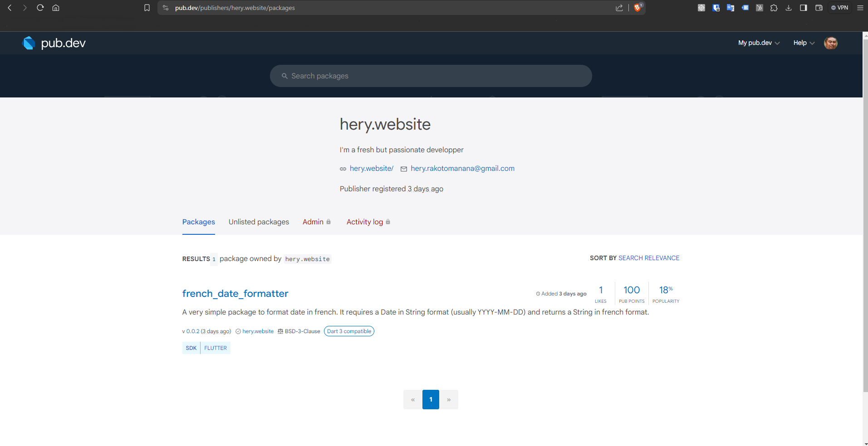Select page 1 in pagination
Screen dimensions: 868x446
(431, 400)
